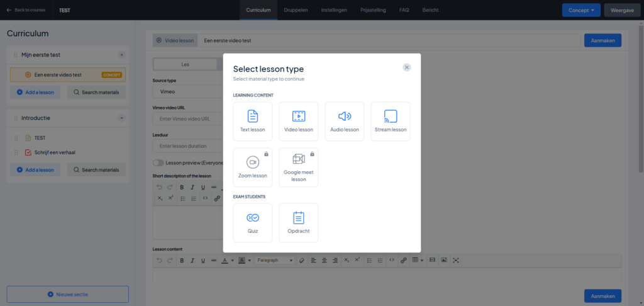
Task: Go back to courses via arrow link
Action: click(26, 10)
